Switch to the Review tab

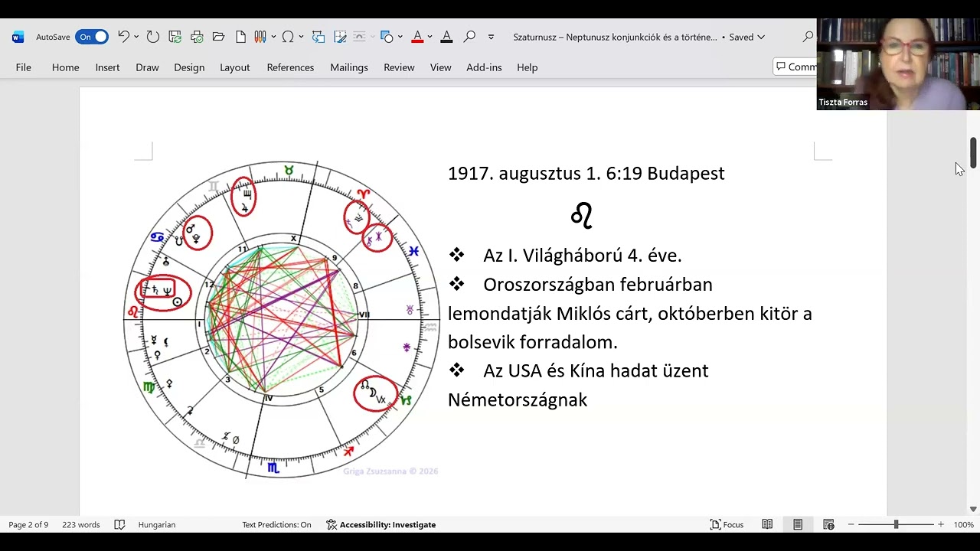point(399,67)
